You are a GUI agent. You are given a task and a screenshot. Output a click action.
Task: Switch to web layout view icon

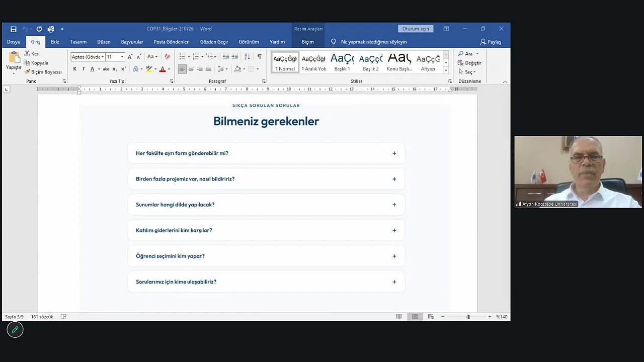[431, 317]
